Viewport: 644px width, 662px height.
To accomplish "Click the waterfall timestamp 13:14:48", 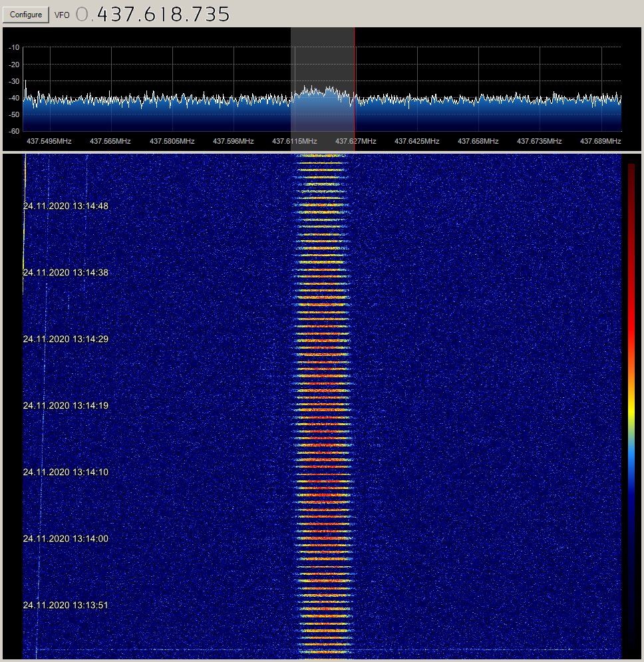I will 65,206.
